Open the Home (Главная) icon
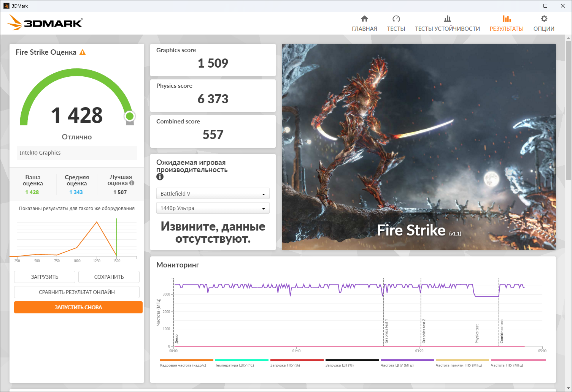The height and width of the screenshot is (392, 572). 364,19
